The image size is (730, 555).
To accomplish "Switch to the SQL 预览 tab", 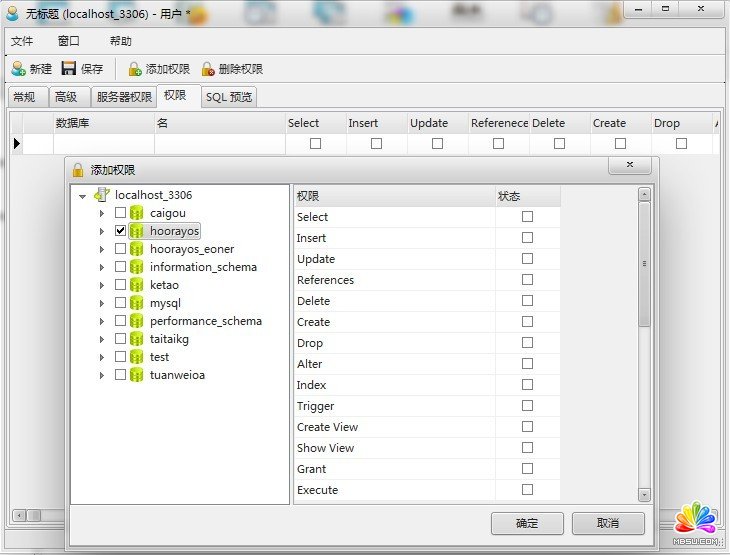I will point(230,97).
